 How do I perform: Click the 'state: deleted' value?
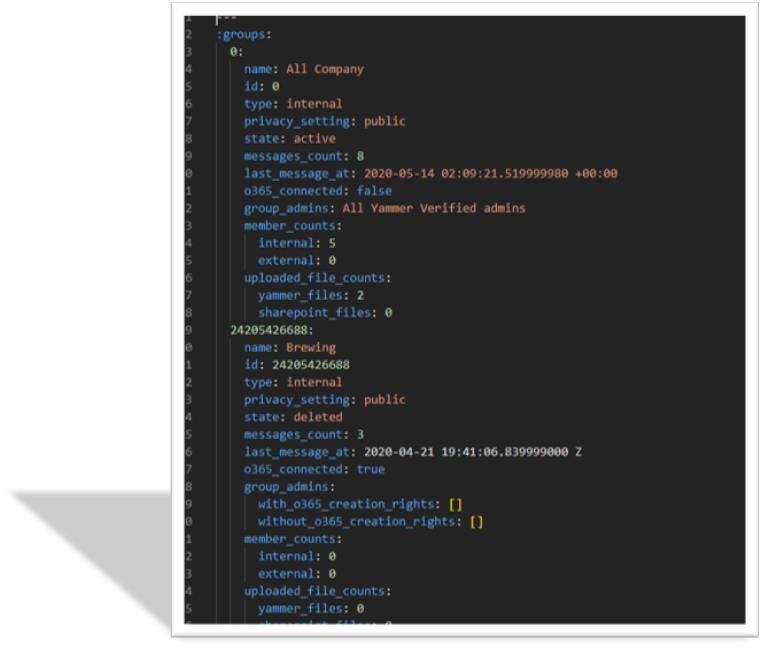click(318, 417)
